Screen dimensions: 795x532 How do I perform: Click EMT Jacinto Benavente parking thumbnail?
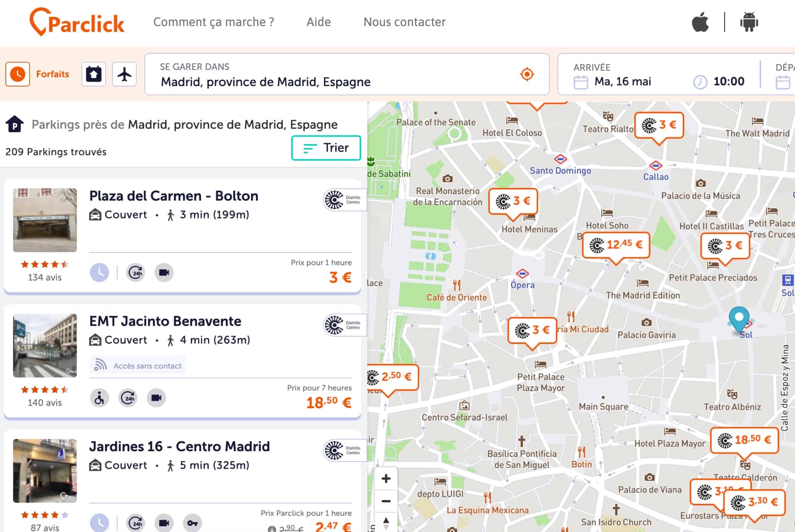point(45,345)
